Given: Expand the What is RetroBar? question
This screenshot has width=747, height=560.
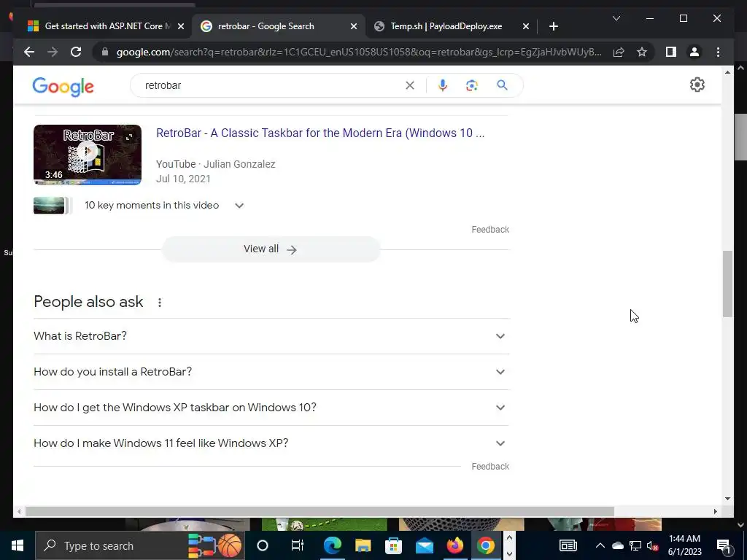Looking at the screenshot, I should (271, 336).
